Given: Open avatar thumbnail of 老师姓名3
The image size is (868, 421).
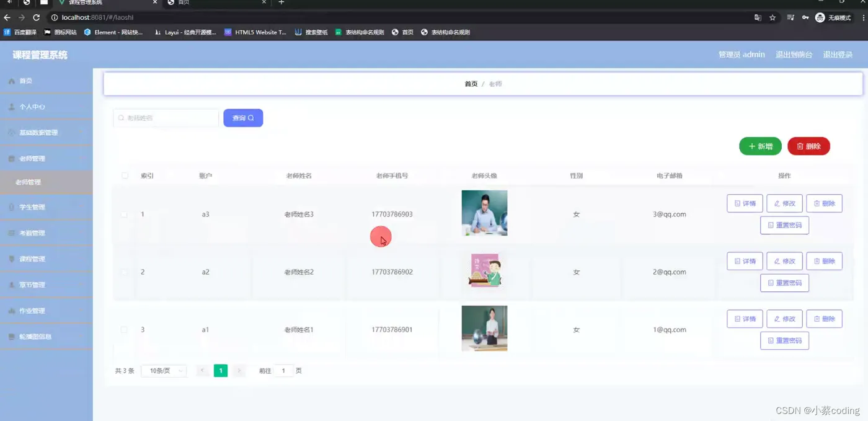Looking at the screenshot, I should (x=484, y=213).
